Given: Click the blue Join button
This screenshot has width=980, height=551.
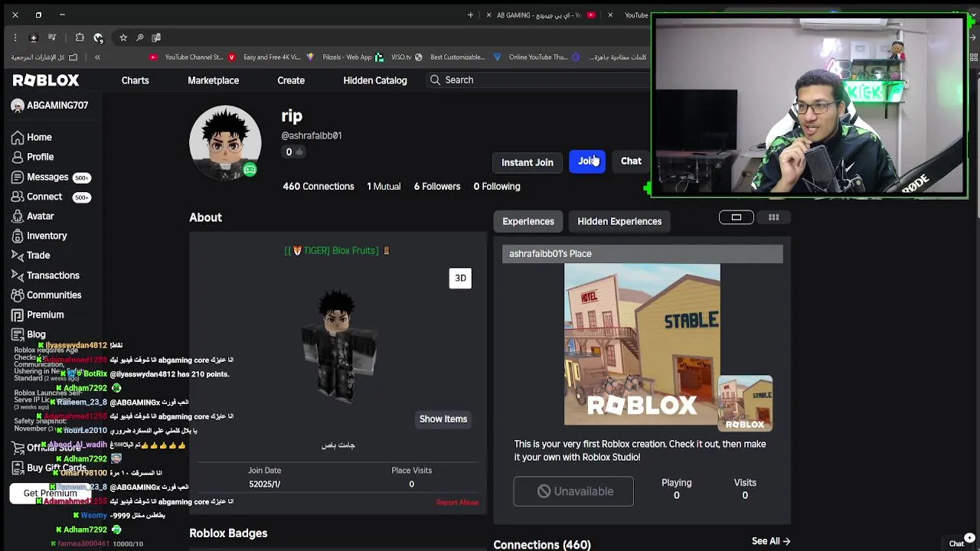Looking at the screenshot, I should tap(587, 161).
